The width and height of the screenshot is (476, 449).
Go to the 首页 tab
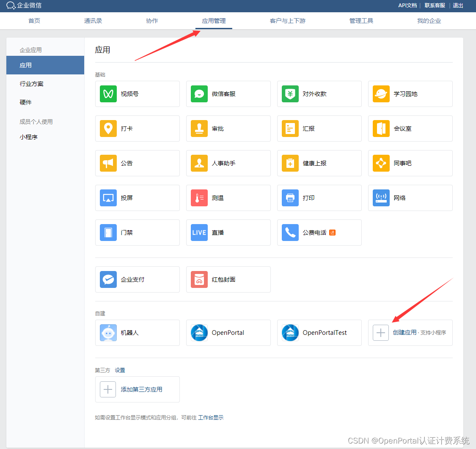(34, 21)
